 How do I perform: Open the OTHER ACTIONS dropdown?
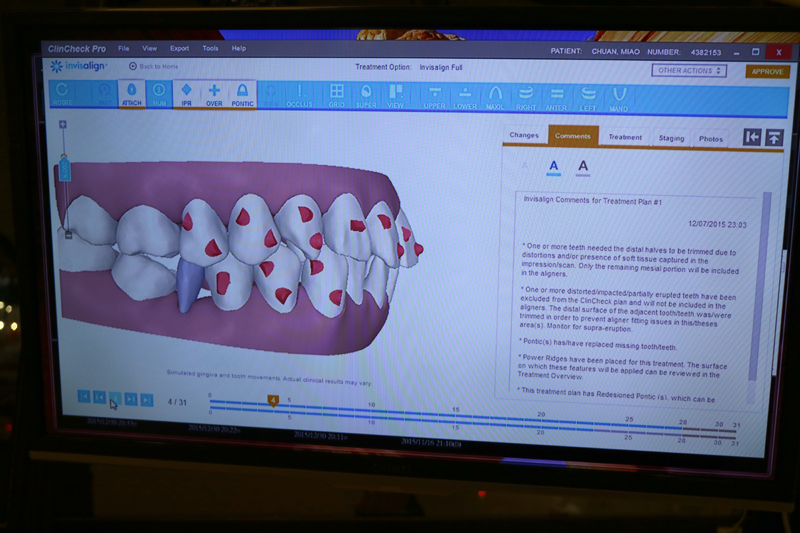[x=689, y=70]
